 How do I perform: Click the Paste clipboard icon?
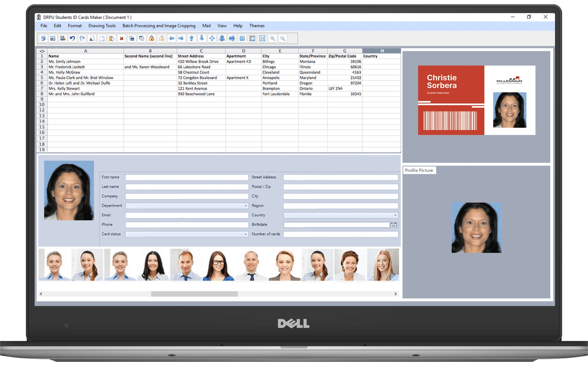[x=112, y=38]
